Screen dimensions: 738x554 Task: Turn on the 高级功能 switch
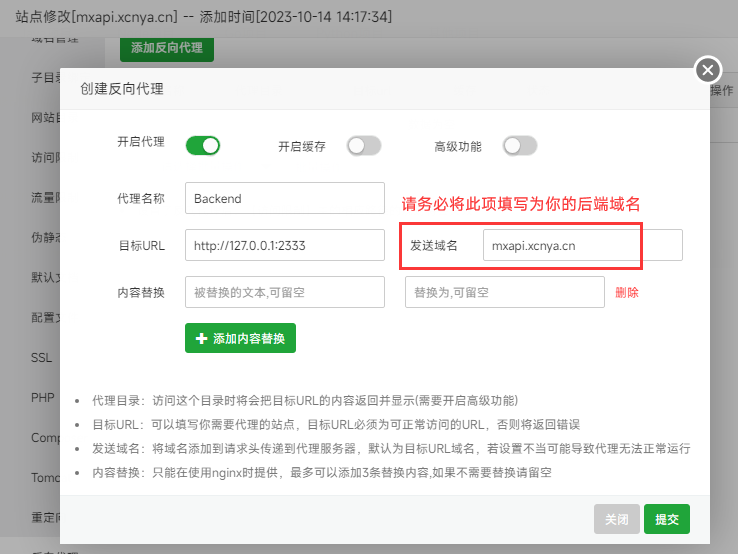click(520, 146)
